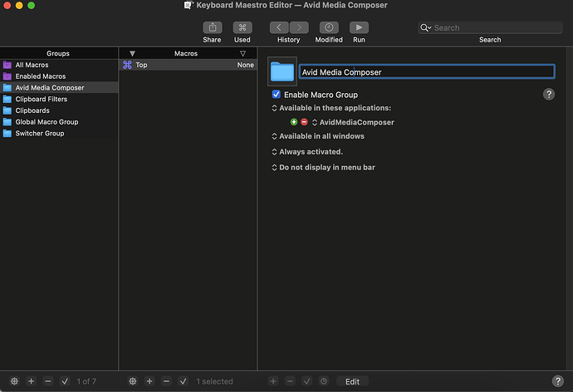The height and width of the screenshot is (392, 573).
Task: Select the Clipboards group
Action: tap(59, 110)
